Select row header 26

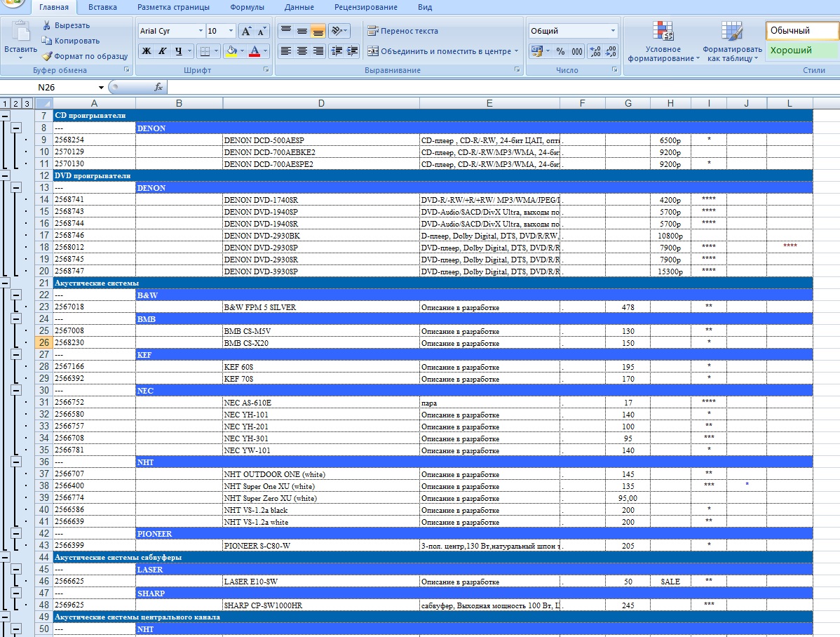coord(43,342)
